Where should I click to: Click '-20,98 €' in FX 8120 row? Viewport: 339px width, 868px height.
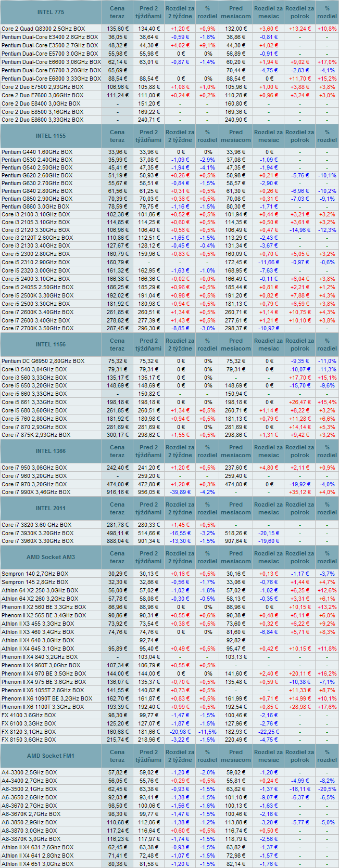180,731
